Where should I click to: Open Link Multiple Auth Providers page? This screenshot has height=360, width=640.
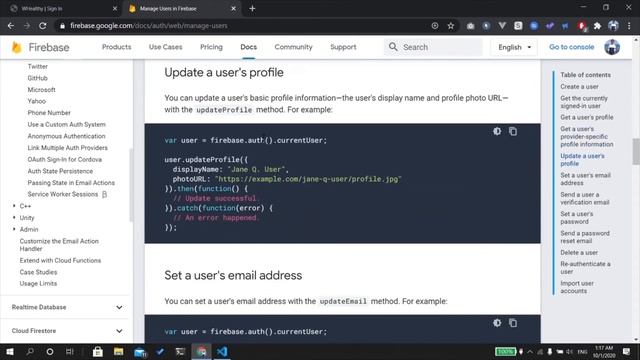tap(67, 148)
